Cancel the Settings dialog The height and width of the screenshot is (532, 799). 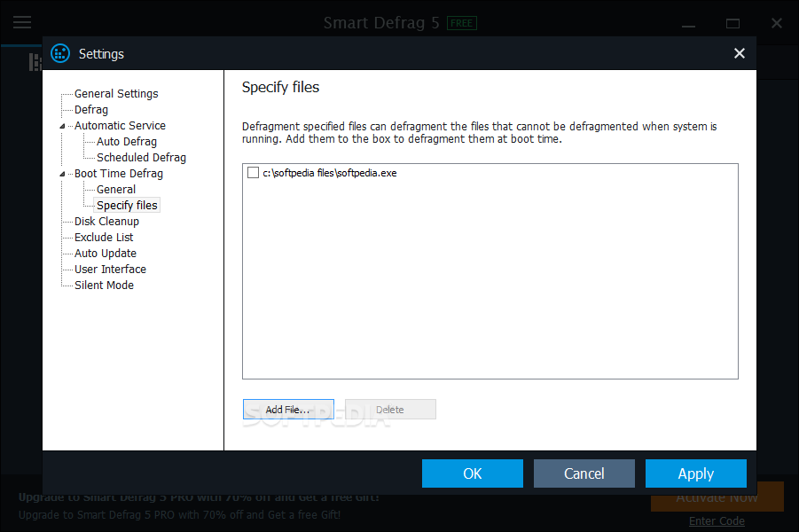click(584, 473)
